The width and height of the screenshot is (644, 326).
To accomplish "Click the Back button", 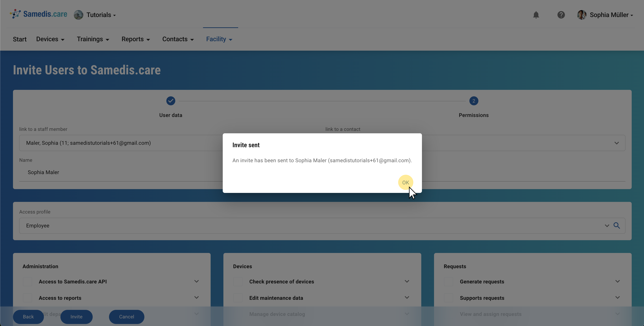I will tap(28, 317).
